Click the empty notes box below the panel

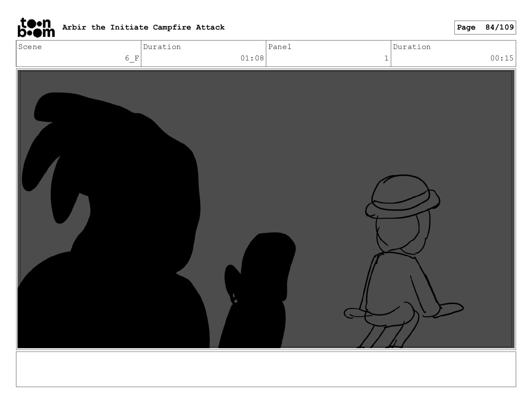point(266,369)
